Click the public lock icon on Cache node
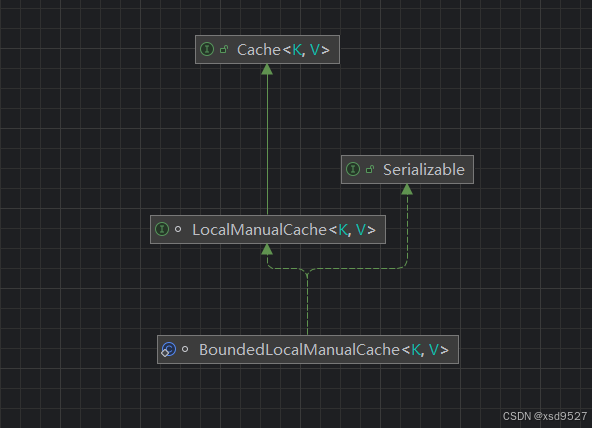The width and height of the screenshot is (592, 428). coord(224,49)
